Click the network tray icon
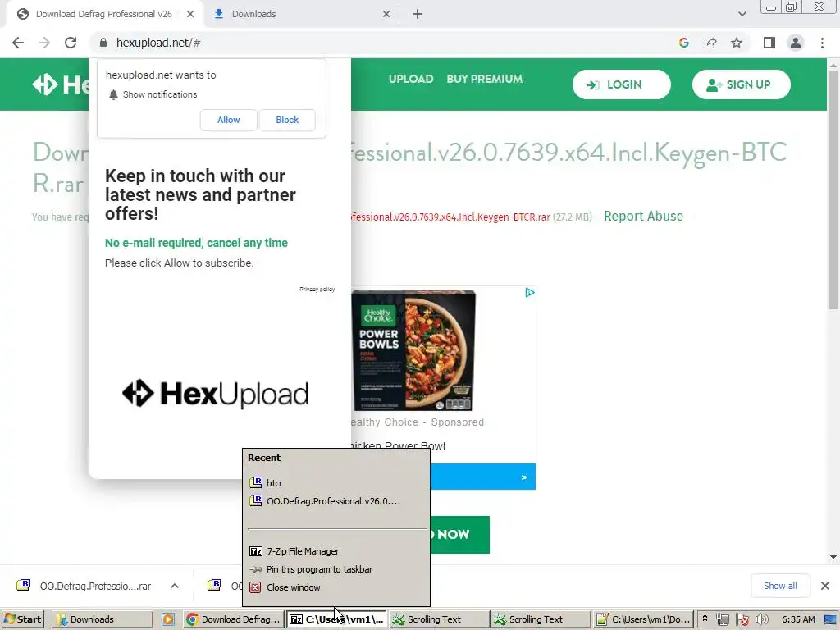The image size is (840, 630). point(722,620)
